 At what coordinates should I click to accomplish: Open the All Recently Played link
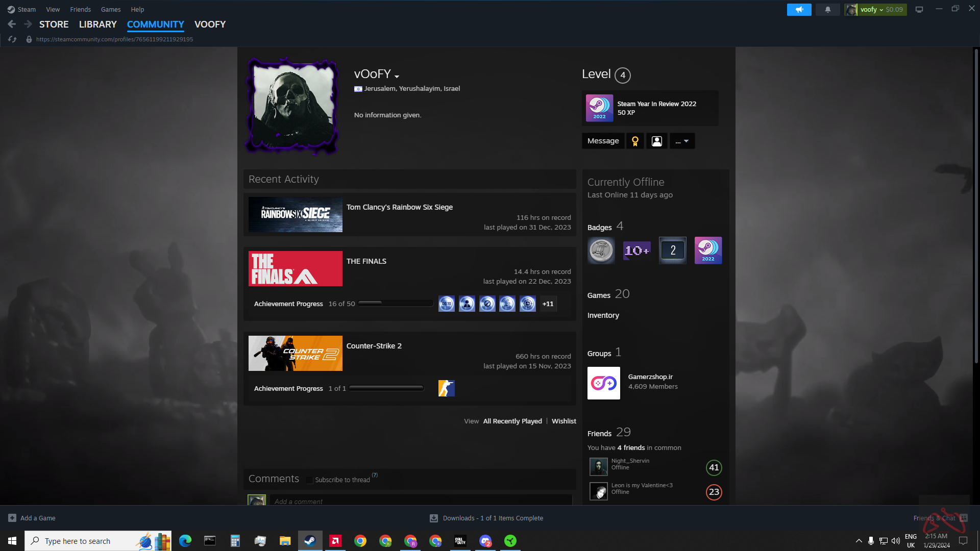512,421
